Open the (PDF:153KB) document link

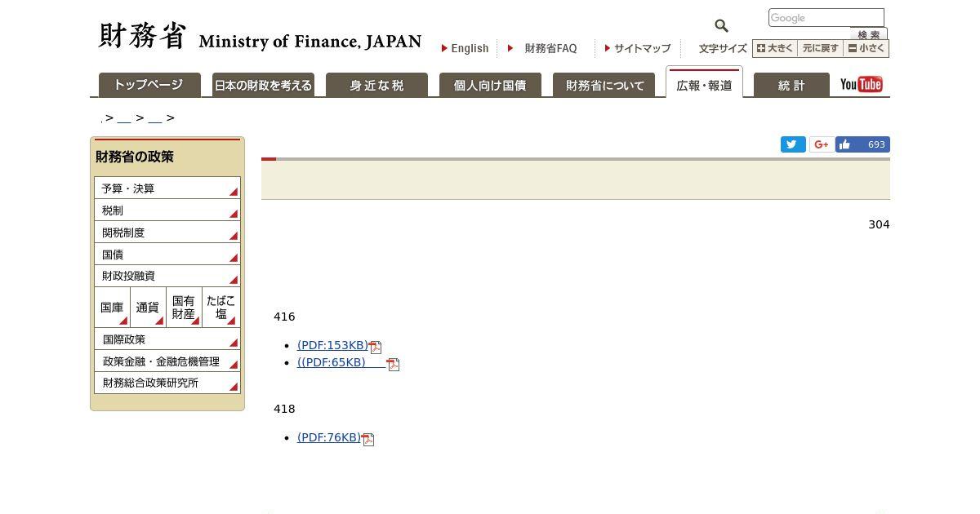point(332,345)
